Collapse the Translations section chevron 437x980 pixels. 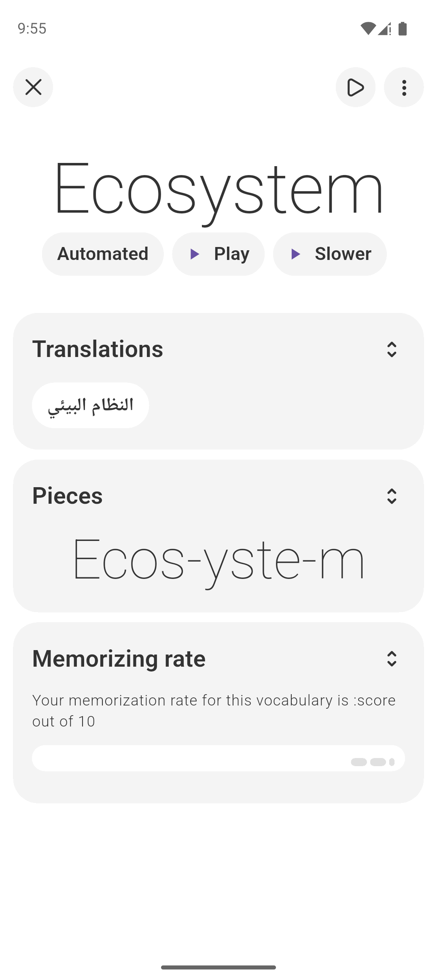tap(391, 349)
